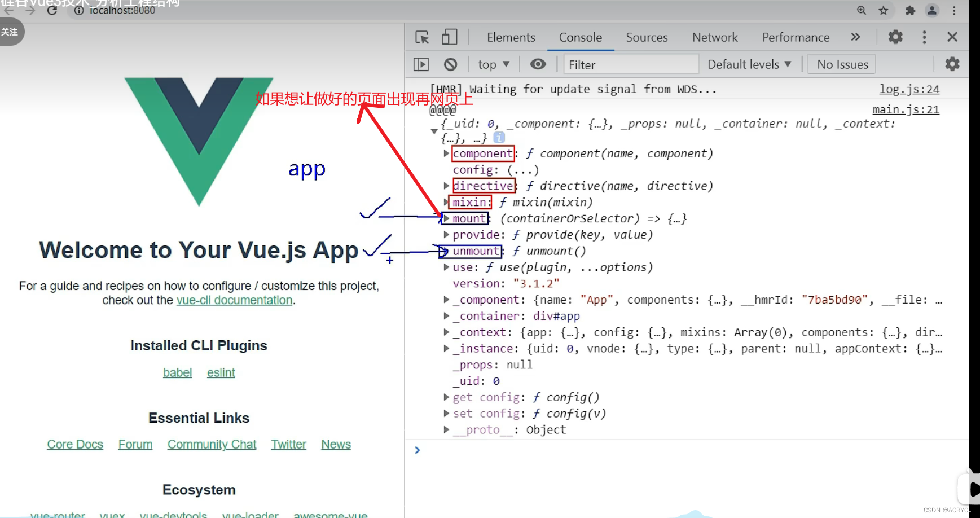Switch to the Elements tab
Image resolution: width=980 pixels, height=518 pixels.
point(511,37)
